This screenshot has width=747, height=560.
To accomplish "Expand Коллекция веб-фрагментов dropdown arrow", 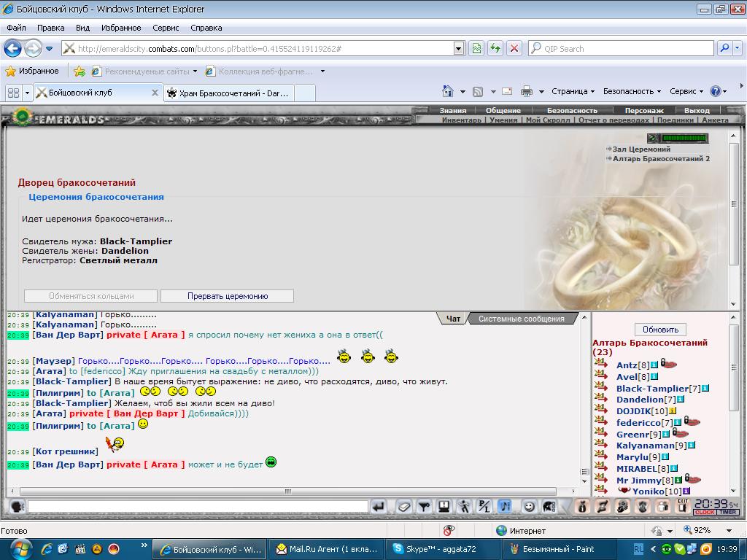I will pos(322,71).
